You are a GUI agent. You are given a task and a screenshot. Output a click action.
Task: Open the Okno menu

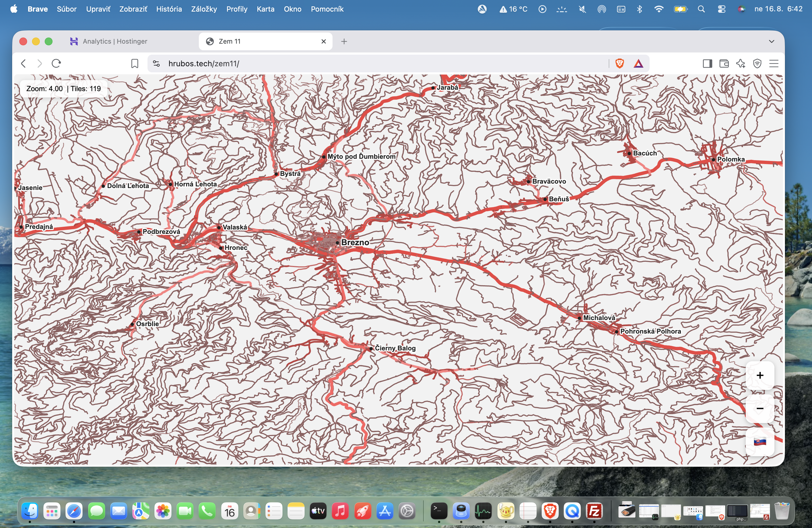click(292, 9)
